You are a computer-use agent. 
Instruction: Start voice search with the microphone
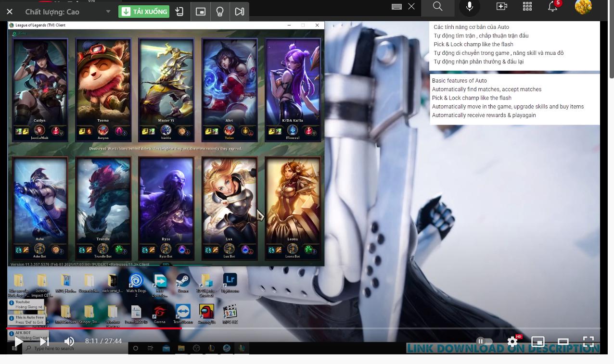(x=470, y=6)
